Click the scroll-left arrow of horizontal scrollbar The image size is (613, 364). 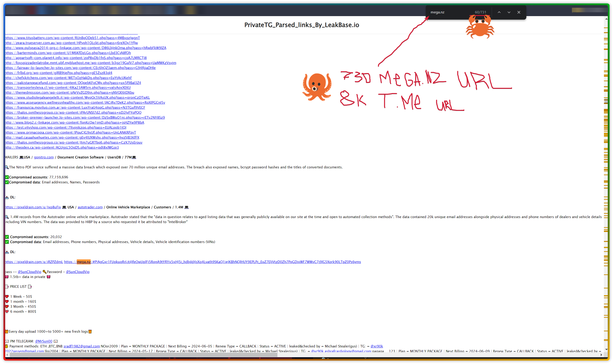[7, 355]
